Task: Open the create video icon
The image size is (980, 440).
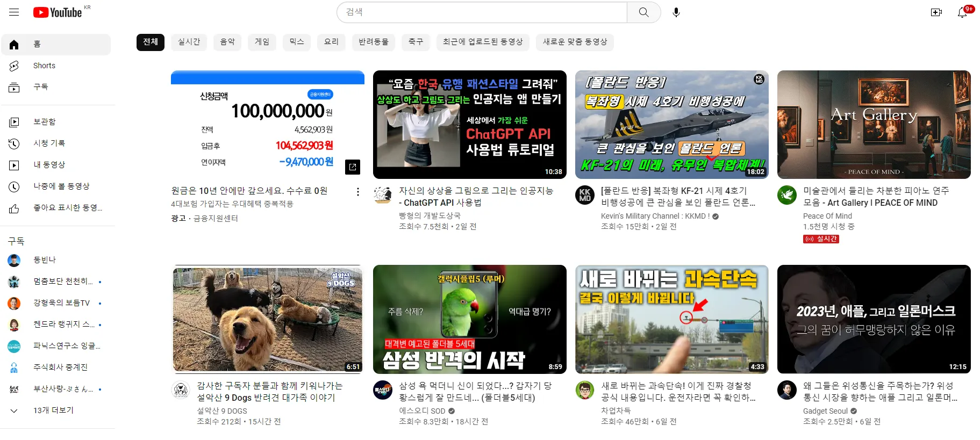Action: (x=936, y=12)
